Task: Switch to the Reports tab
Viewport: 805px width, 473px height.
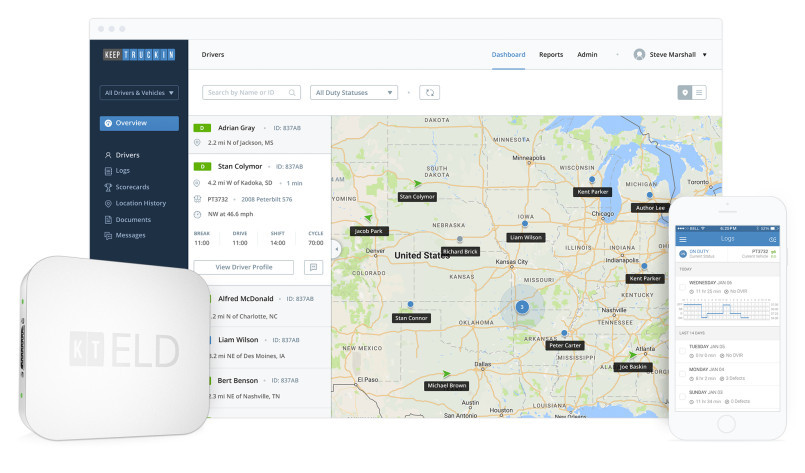Action: click(551, 54)
